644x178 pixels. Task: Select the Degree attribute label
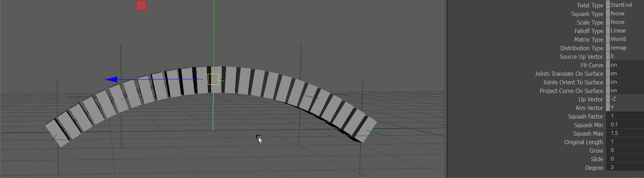click(594, 168)
